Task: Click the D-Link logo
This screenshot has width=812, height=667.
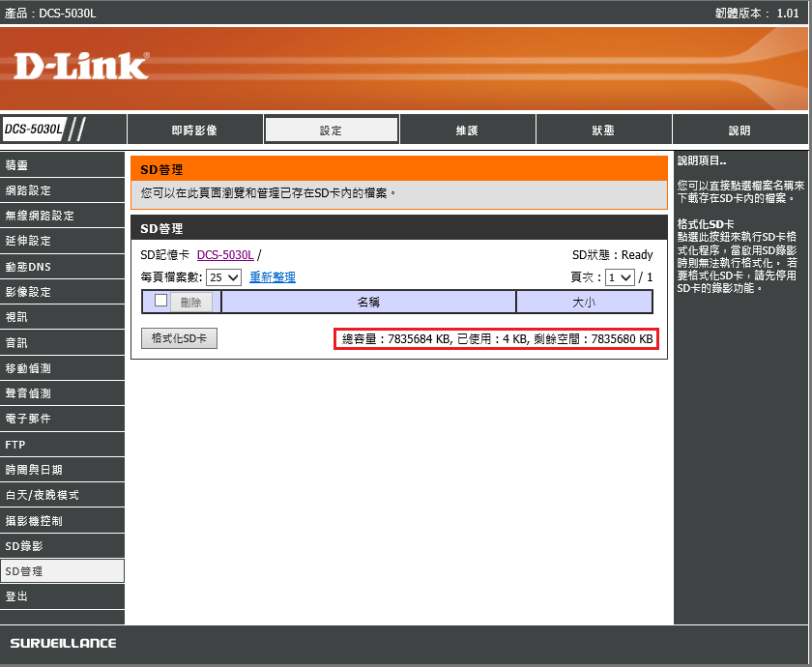Action: tap(81, 66)
